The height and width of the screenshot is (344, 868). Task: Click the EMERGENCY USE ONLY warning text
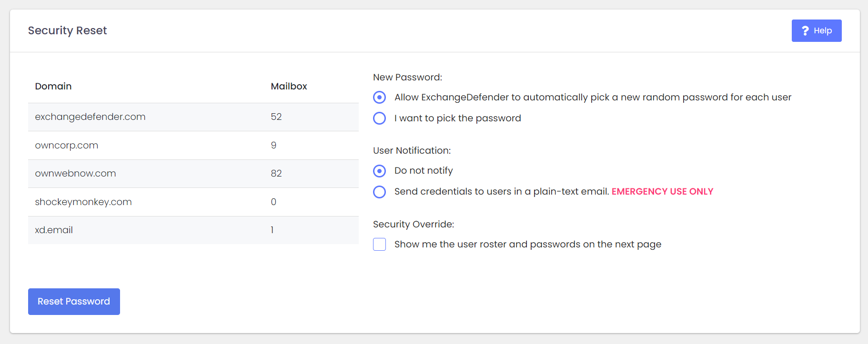coord(662,192)
